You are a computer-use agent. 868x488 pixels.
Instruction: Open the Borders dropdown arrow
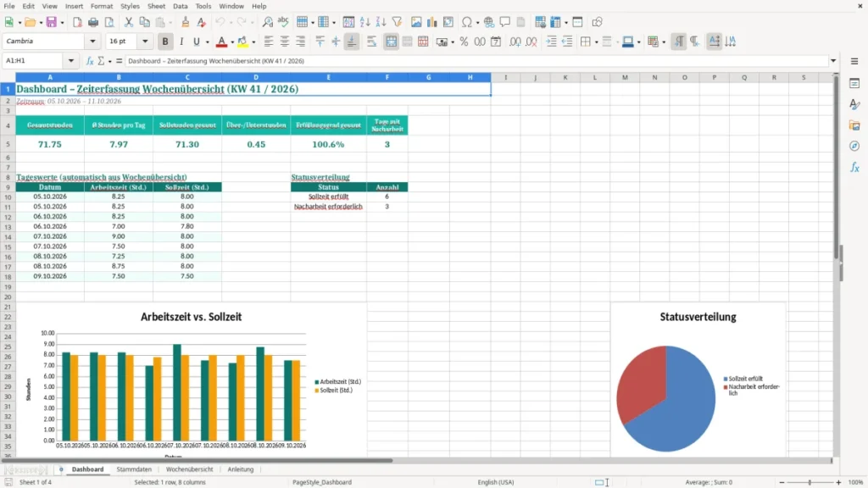point(596,42)
